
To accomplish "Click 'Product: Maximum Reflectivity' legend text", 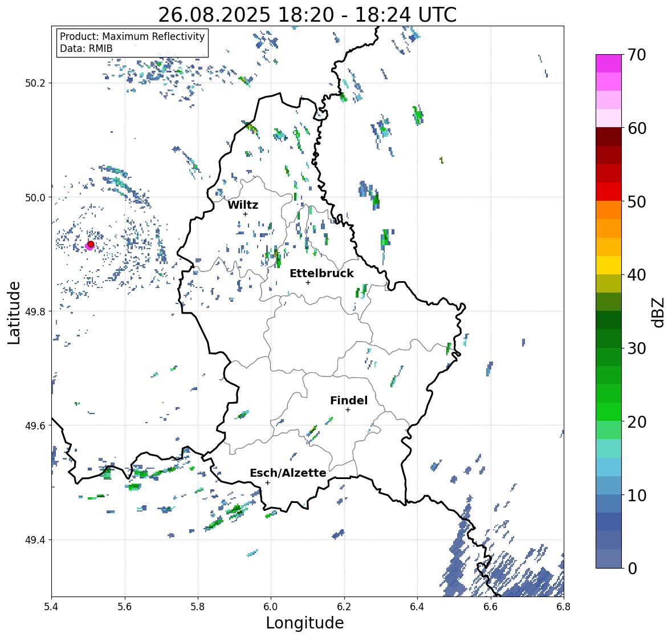I will (x=132, y=36).
